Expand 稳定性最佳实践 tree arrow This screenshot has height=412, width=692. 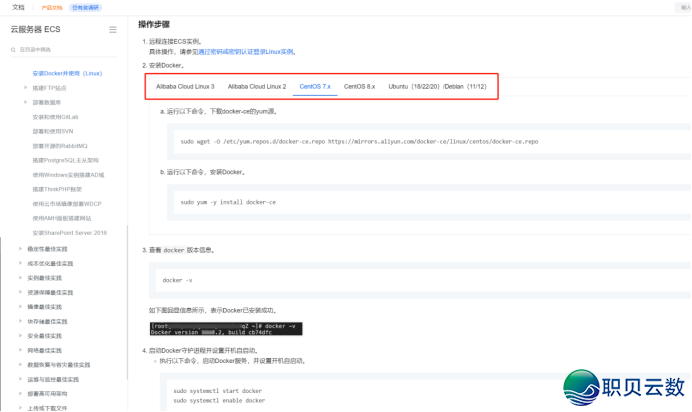tap(20, 249)
